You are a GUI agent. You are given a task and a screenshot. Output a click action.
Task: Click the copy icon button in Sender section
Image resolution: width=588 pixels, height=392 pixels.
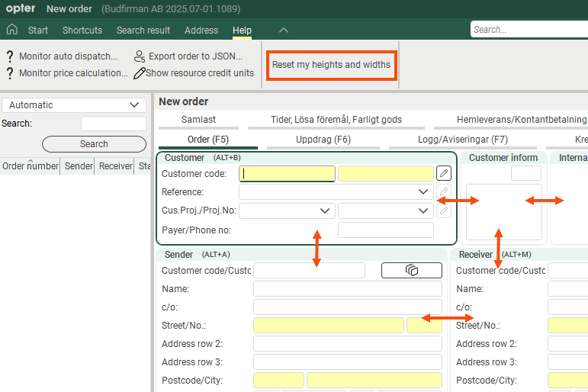click(x=411, y=270)
